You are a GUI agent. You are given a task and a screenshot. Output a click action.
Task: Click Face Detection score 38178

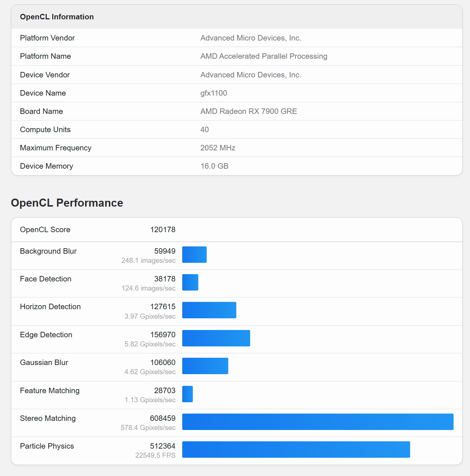coord(165,279)
